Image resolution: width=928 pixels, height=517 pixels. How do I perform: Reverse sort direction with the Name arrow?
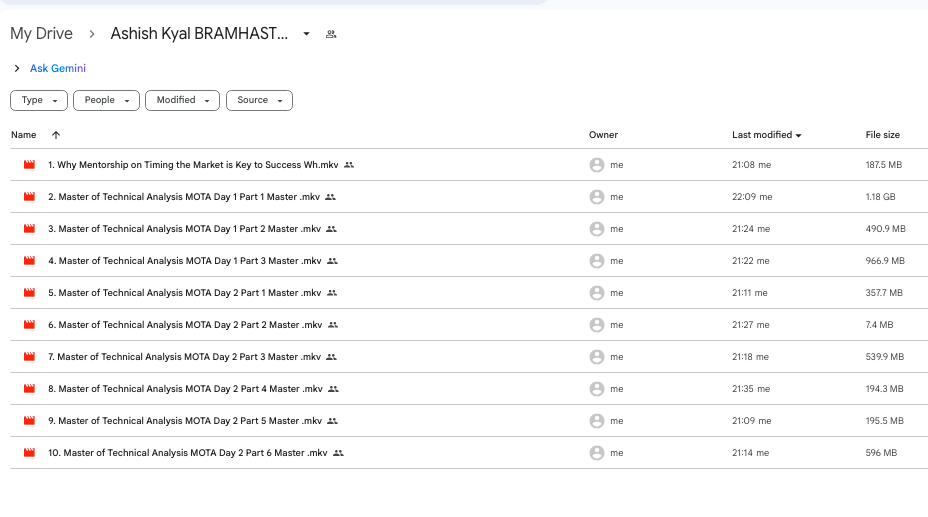point(56,135)
